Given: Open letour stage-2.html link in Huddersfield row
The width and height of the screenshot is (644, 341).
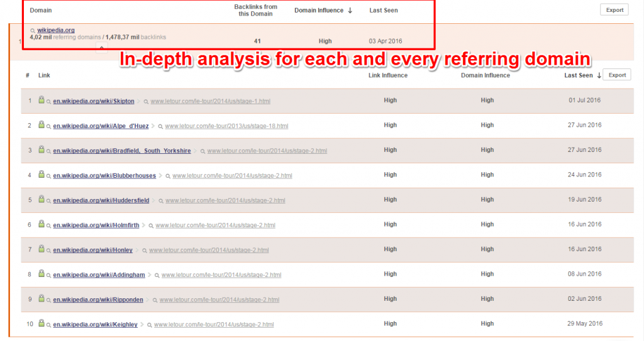Looking at the screenshot, I should coord(225,200).
